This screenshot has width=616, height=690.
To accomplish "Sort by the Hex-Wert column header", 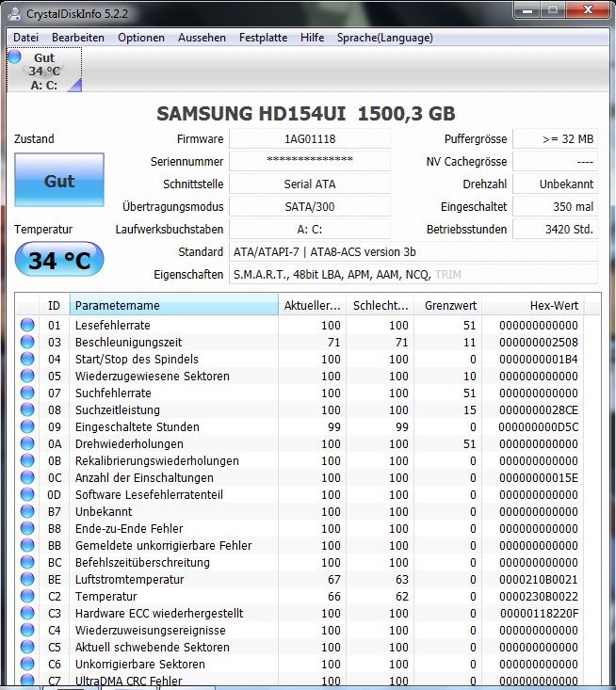I will click(x=533, y=305).
